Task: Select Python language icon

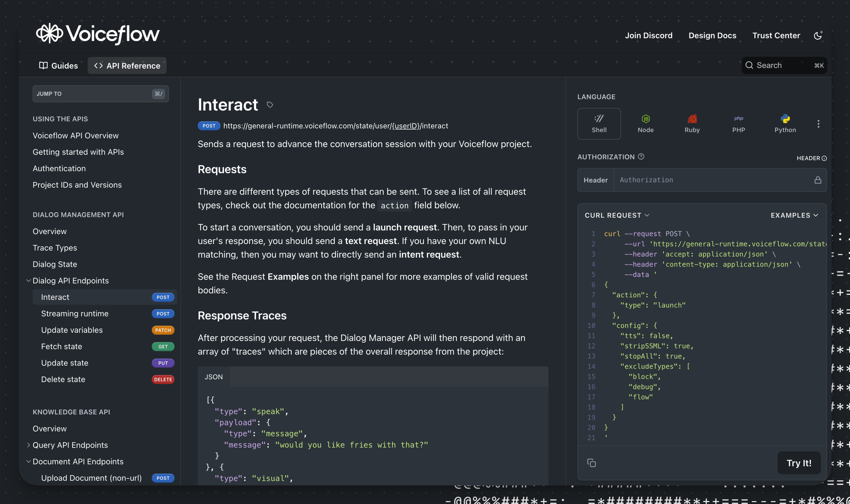Action: pyautogui.click(x=785, y=124)
